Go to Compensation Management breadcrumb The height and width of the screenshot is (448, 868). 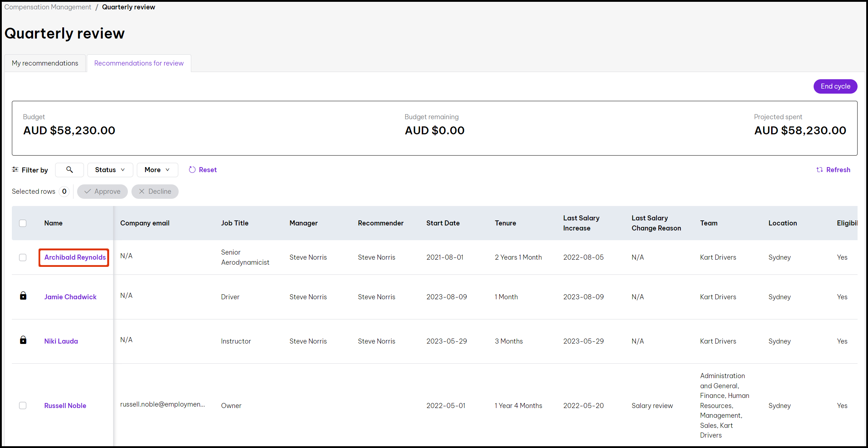48,7
